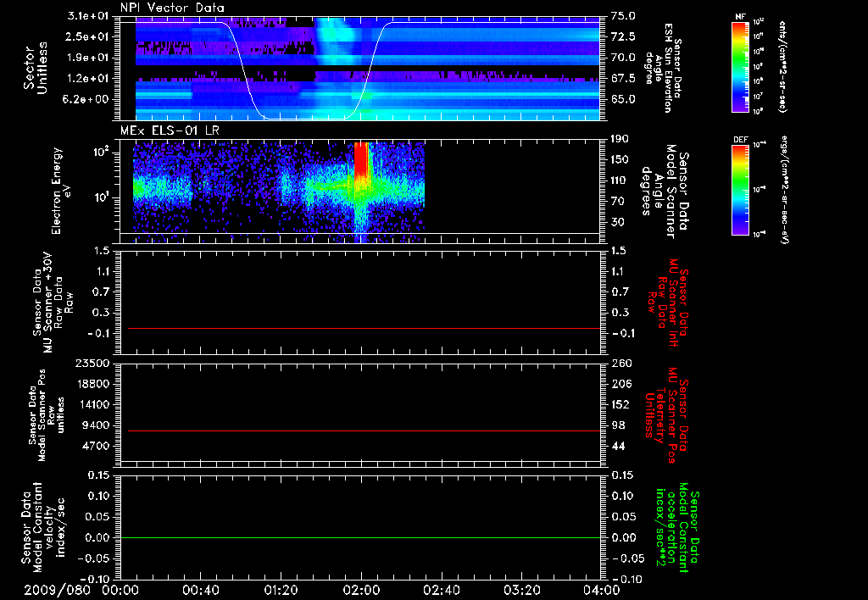The height and width of the screenshot is (600, 868).
Task: Click the 110 scanner angle tick label
Action: click(620, 181)
